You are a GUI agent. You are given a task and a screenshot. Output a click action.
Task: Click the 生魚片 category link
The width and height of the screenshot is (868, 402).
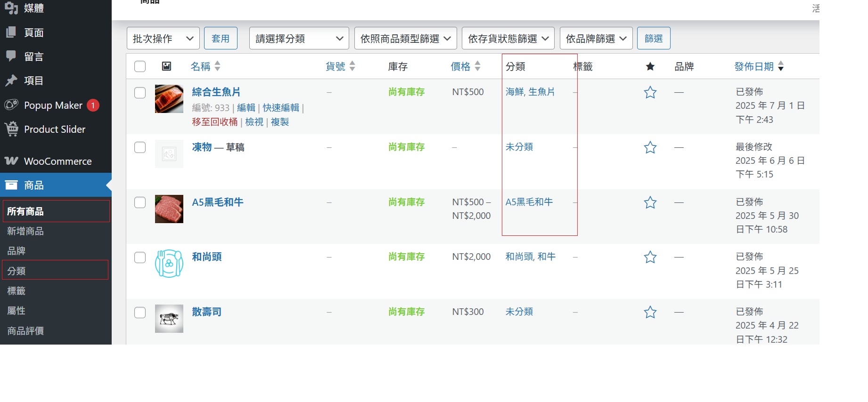[541, 92]
